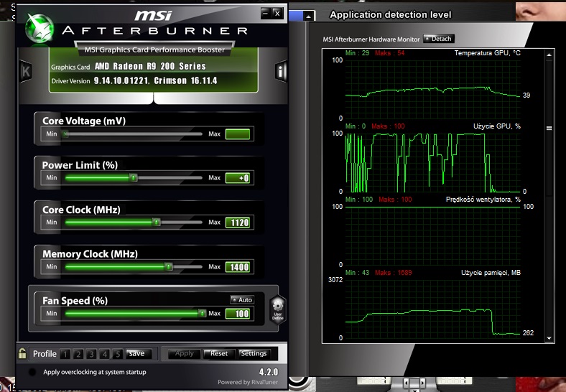Screen dimensions: 566x392
Task: Click the Użycie pamięci memory graph
Action: click(433, 309)
